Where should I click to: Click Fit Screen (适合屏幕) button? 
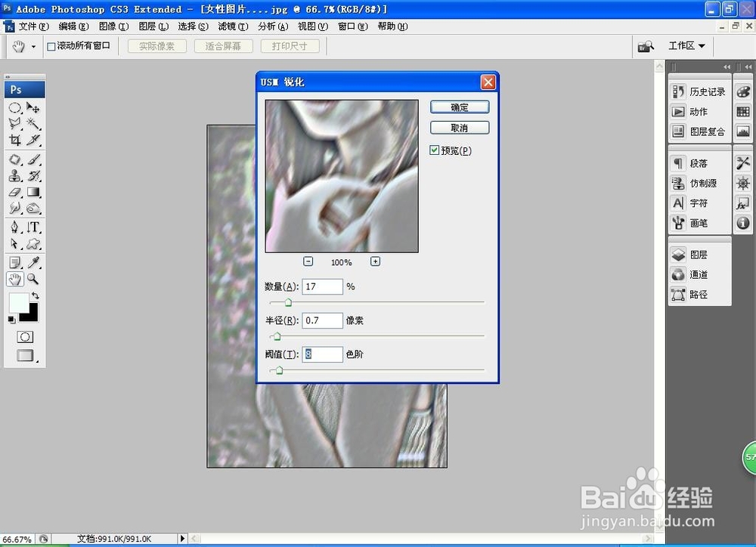click(223, 46)
